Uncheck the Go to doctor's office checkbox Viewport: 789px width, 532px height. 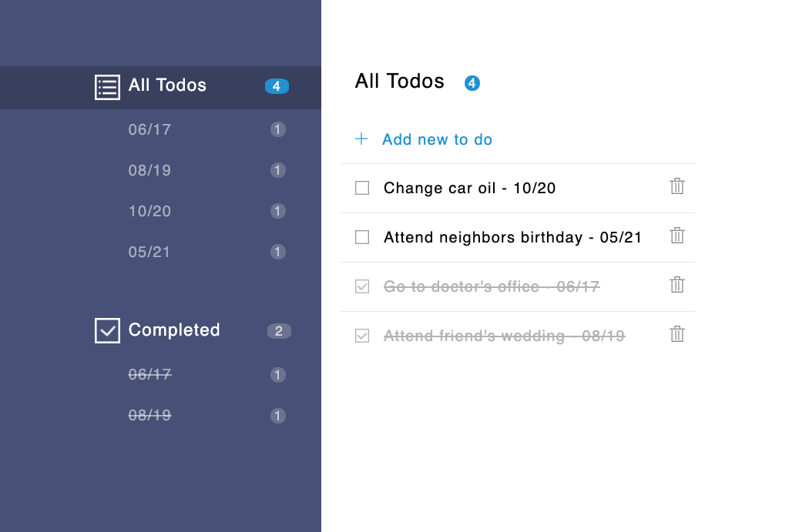click(x=362, y=286)
